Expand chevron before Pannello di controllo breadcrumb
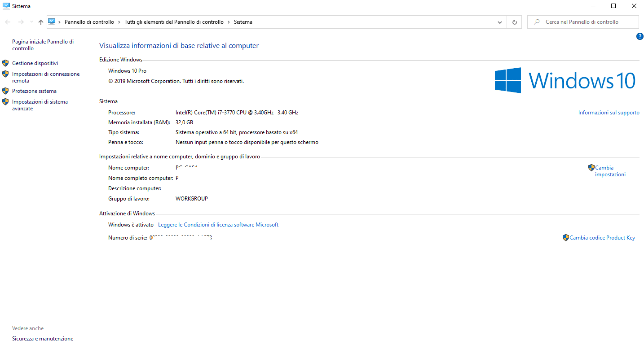This screenshot has width=644, height=349. [x=60, y=22]
